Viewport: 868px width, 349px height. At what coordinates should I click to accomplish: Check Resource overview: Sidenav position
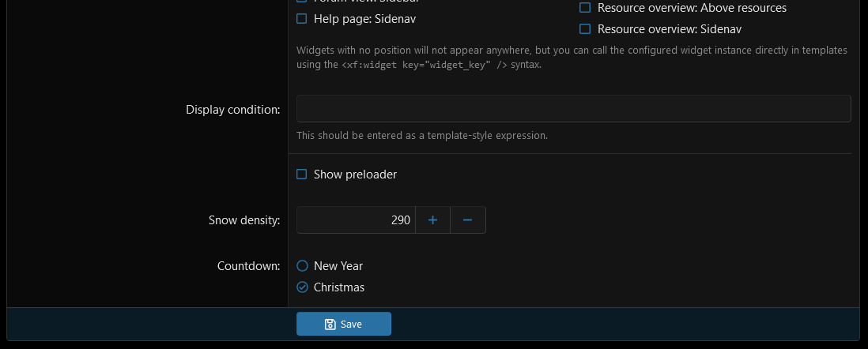(584, 28)
